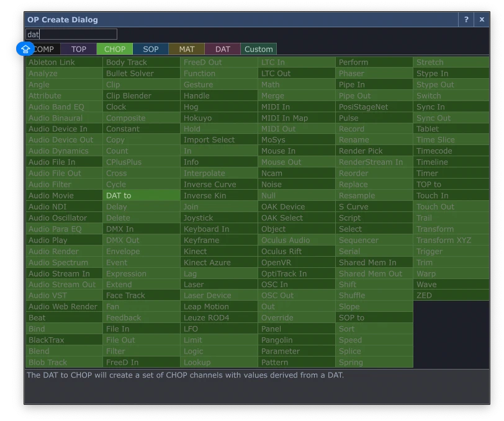Viewport: 504px width, 421px height.
Task: Open help with the question mark button
Action: pos(466,20)
